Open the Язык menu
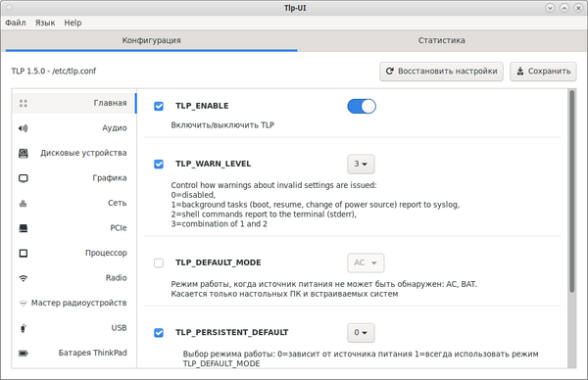Screen dimensions: 588x380 click(45, 23)
